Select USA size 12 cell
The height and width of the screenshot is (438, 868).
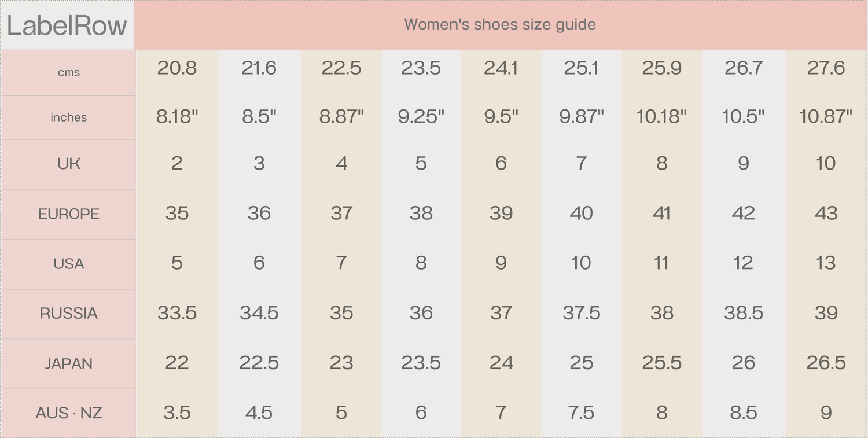coord(743,263)
